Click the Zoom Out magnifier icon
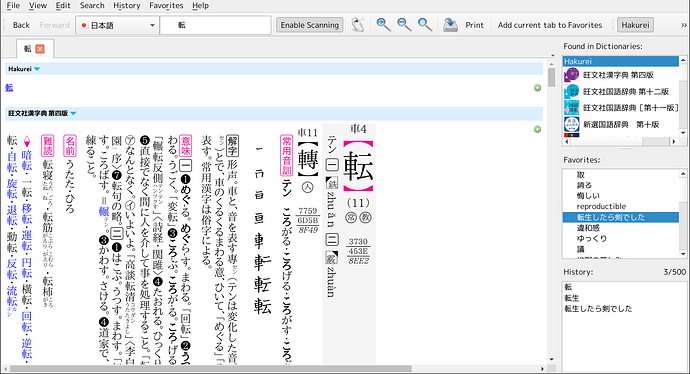The height and width of the screenshot is (374, 690). click(x=404, y=25)
